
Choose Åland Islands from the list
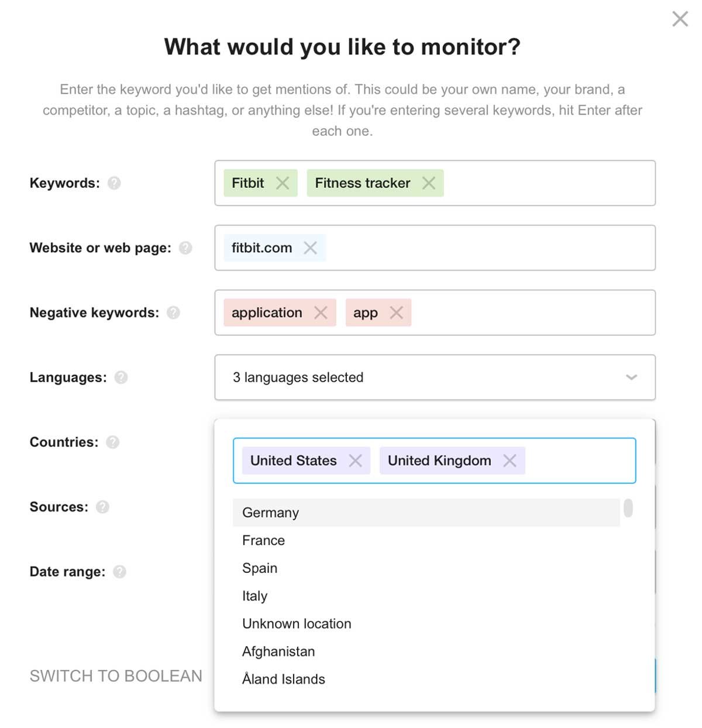point(426,679)
